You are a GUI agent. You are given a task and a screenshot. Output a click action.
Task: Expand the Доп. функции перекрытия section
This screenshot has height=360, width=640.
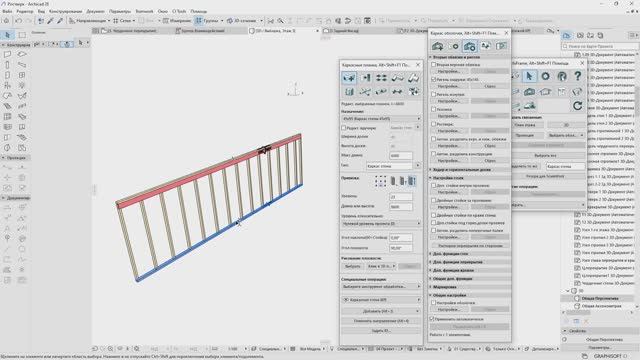pyautogui.click(x=469, y=262)
